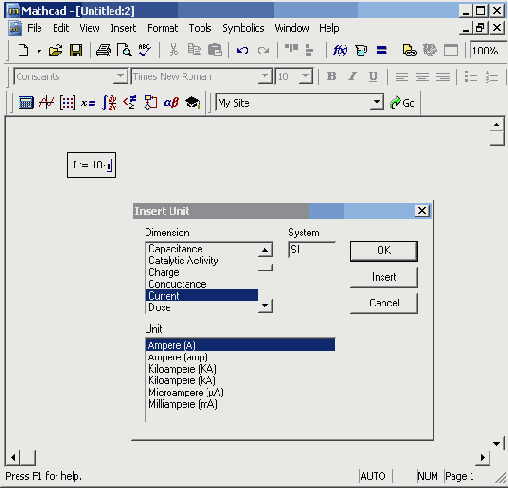This screenshot has width=508, height=488.
Task: Open the Matrix toolbar icon
Action: tap(67, 103)
